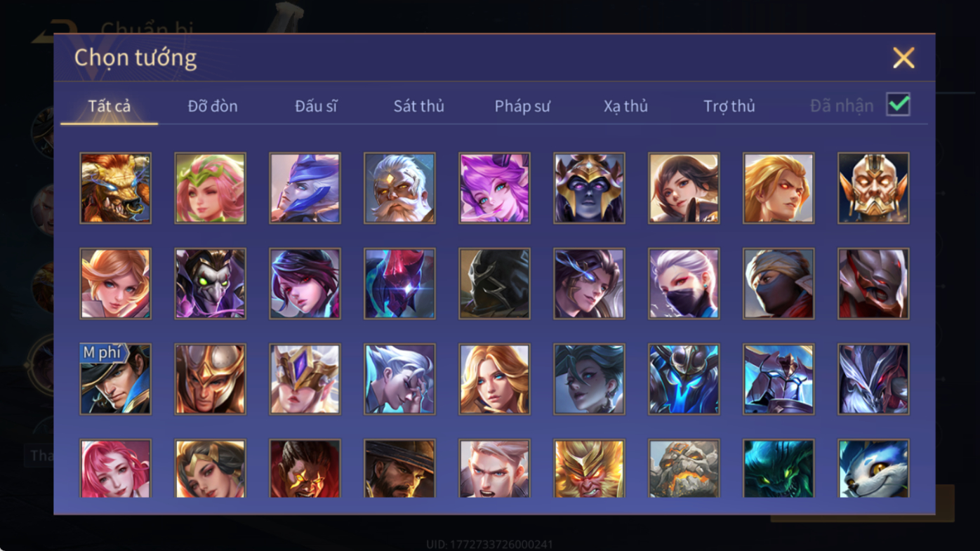Pick the blue and white fox hero
Image resolution: width=980 pixels, height=551 pixels.
873,468
